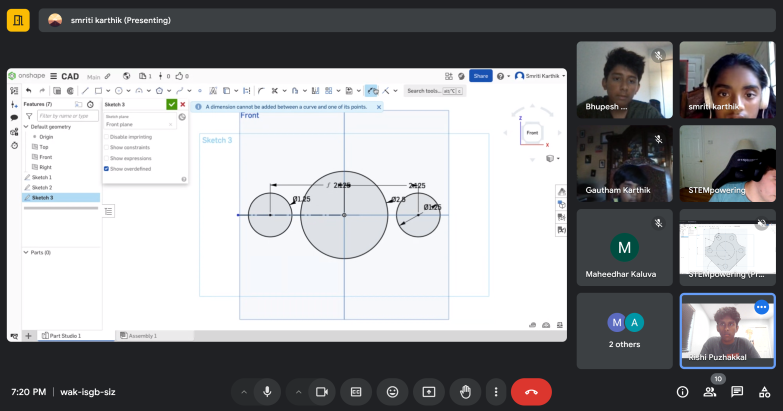
Task: Select the Top plane in features
Action: tap(44, 147)
